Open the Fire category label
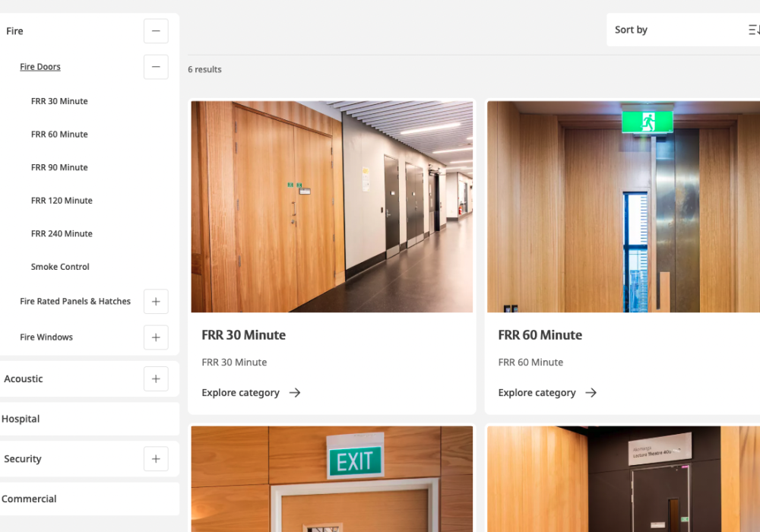Viewport: 760px width, 532px height. click(x=14, y=31)
